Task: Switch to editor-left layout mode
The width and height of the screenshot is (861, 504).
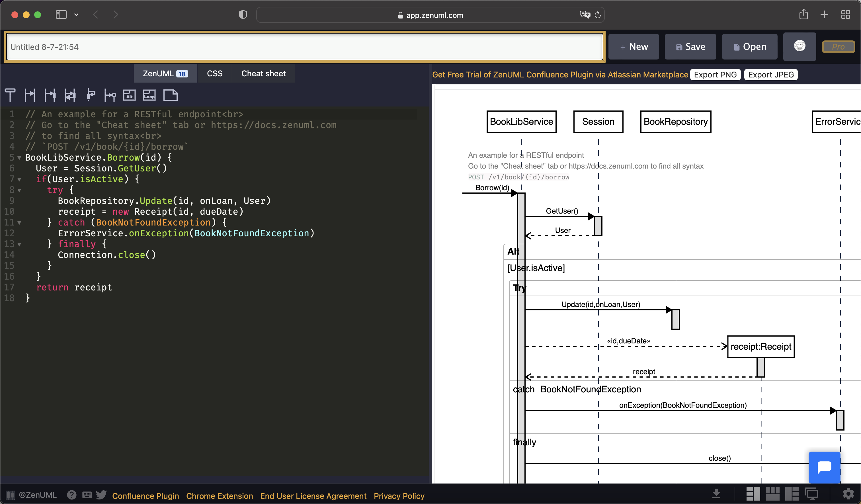Action: click(x=753, y=494)
